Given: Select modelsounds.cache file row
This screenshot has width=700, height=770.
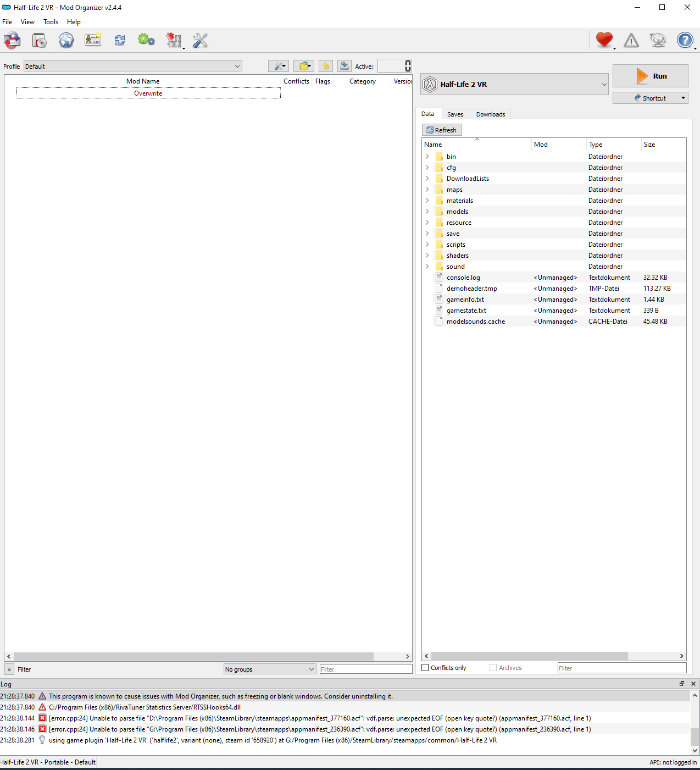Looking at the screenshot, I should click(554, 322).
